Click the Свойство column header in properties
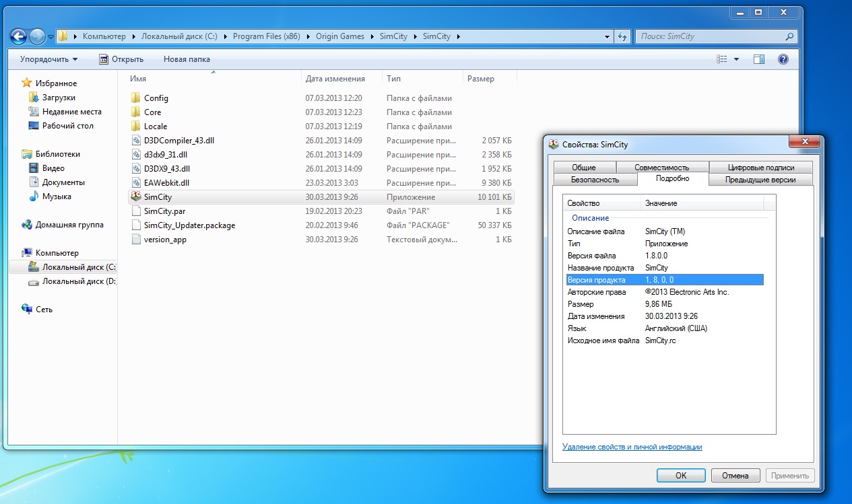852x504 pixels. click(x=602, y=203)
